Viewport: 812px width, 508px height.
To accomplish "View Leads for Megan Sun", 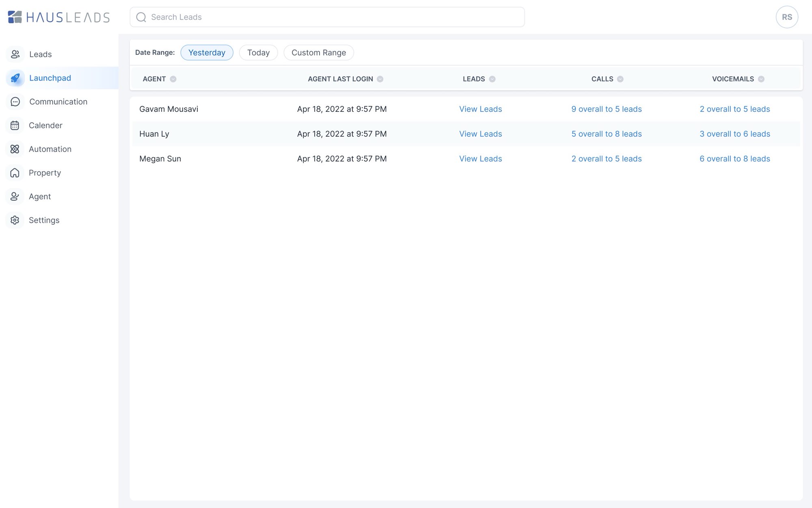I will 481,158.
